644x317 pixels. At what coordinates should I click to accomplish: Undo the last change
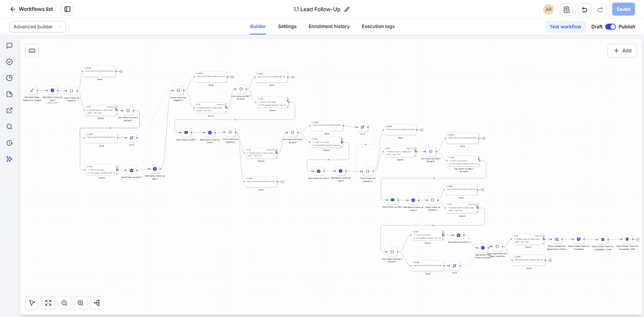[x=584, y=9]
